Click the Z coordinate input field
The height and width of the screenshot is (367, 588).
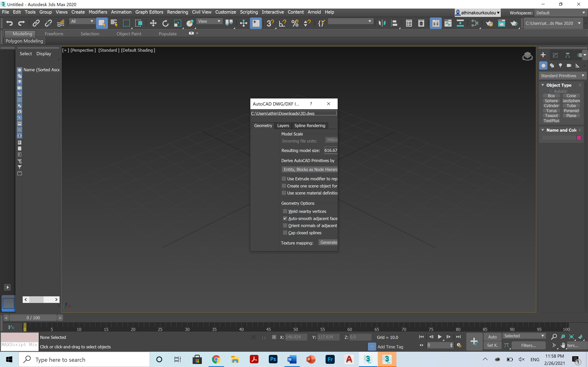[x=360, y=337]
